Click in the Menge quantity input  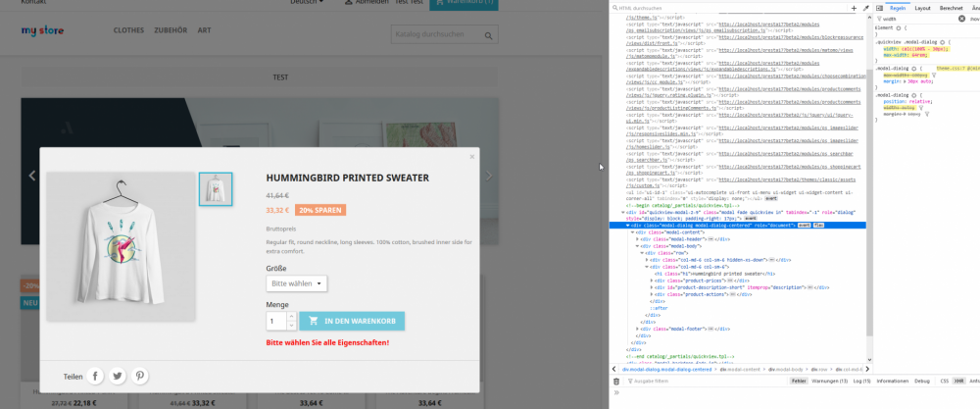pyautogui.click(x=277, y=321)
